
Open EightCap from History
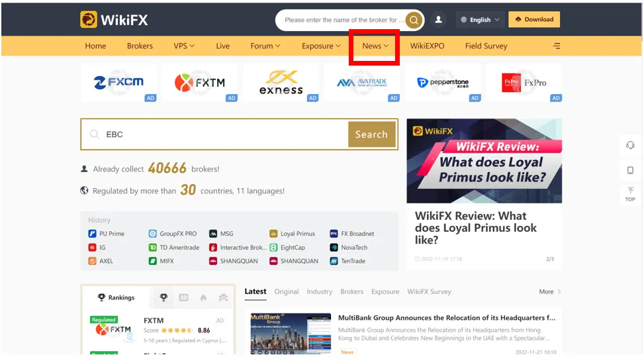pos(287,248)
